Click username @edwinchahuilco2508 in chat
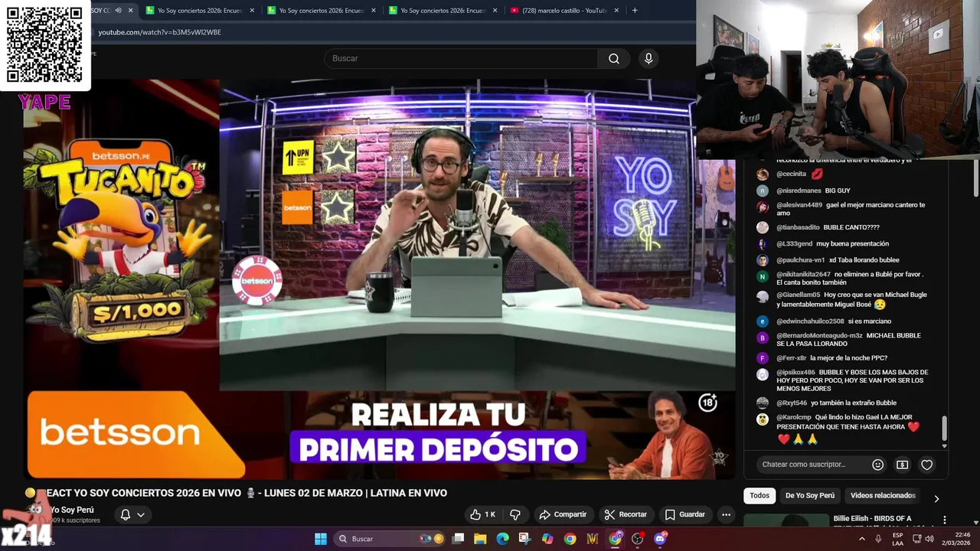This screenshot has height=551, width=980. [x=810, y=321]
